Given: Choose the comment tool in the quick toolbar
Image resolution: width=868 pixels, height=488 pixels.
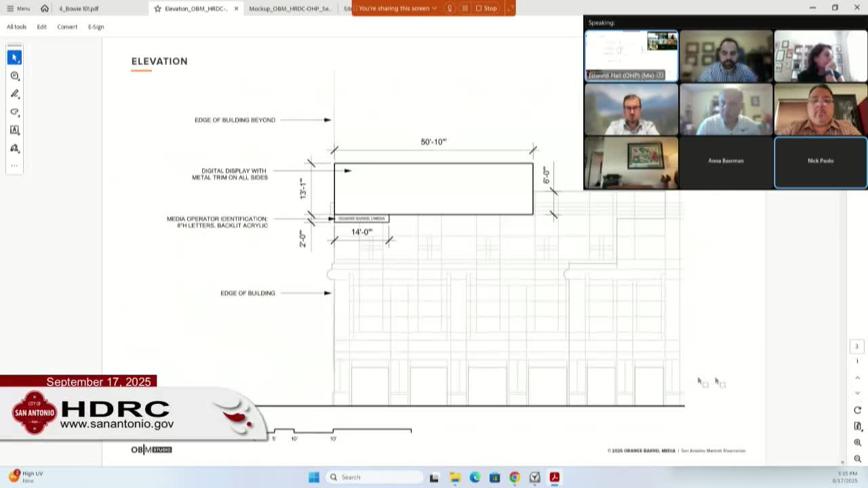Looking at the screenshot, I should click(15, 76).
